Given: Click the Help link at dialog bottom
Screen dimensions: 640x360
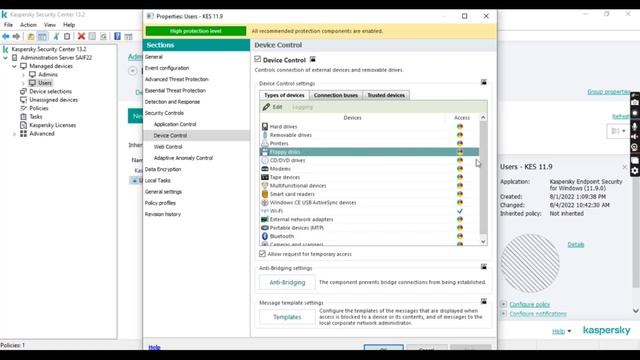Looking at the screenshot, I should [x=154, y=347].
